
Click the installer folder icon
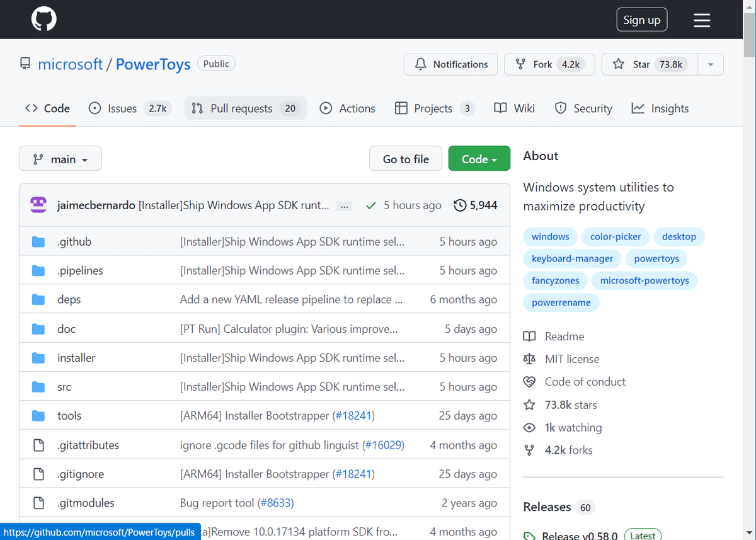click(x=38, y=357)
